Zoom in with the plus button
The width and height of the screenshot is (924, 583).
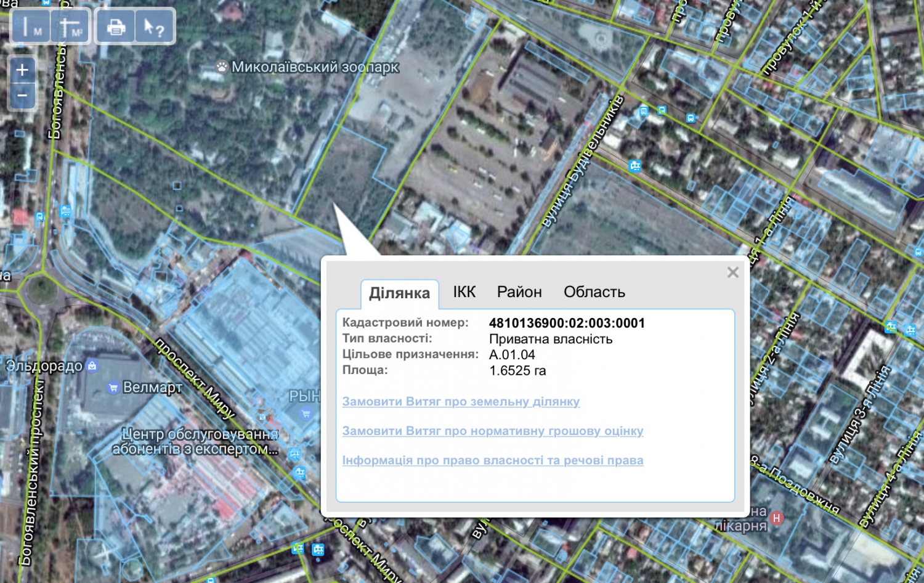click(x=22, y=70)
